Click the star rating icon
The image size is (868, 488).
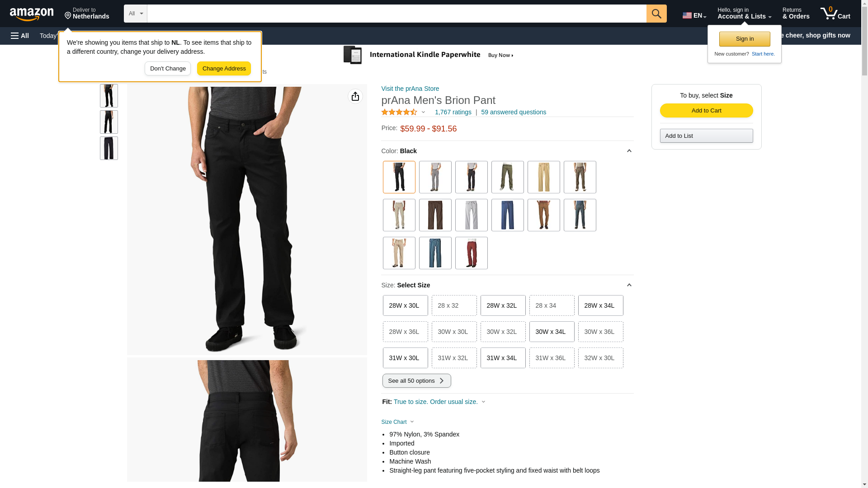[399, 112]
